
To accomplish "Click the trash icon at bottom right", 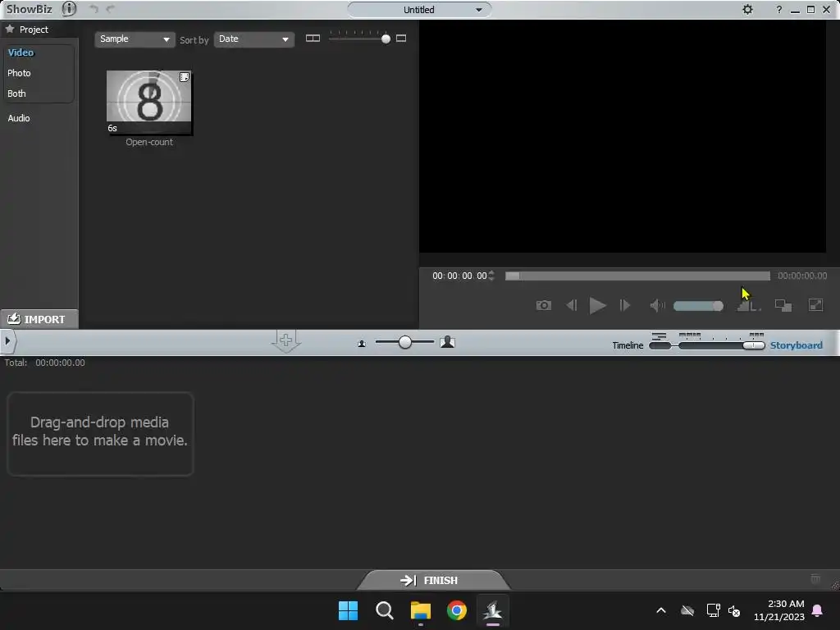I will click(x=815, y=578).
